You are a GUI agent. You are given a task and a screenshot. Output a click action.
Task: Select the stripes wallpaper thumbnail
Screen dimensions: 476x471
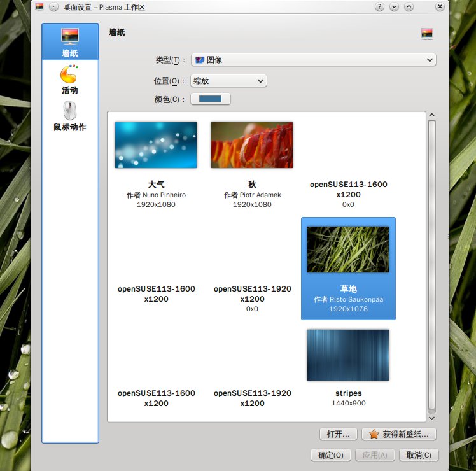pyautogui.click(x=348, y=355)
